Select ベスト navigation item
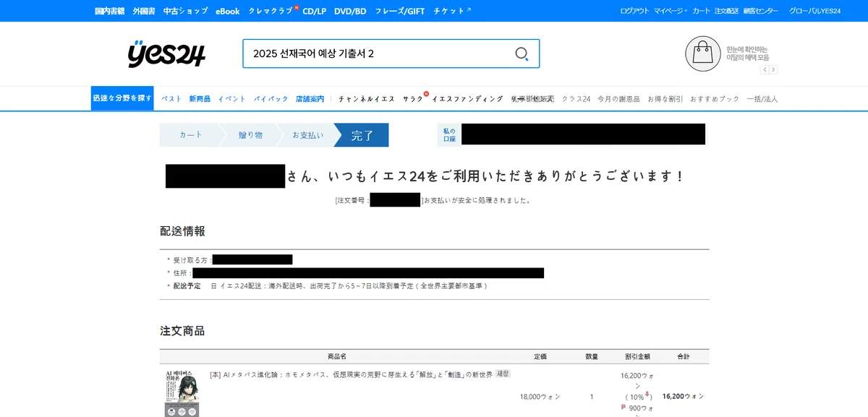The width and height of the screenshot is (868, 417). (171, 99)
